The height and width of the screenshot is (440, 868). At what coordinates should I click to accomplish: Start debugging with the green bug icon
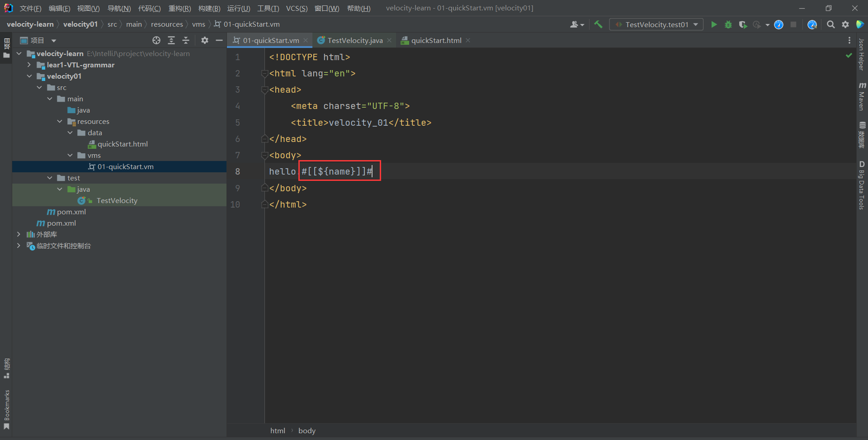tap(728, 24)
